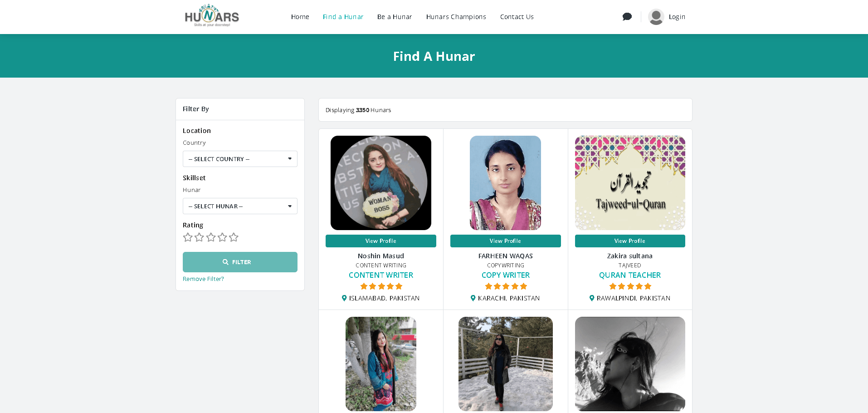Click Tajweed-ul-Quran profile thumbnail

pos(630,183)
